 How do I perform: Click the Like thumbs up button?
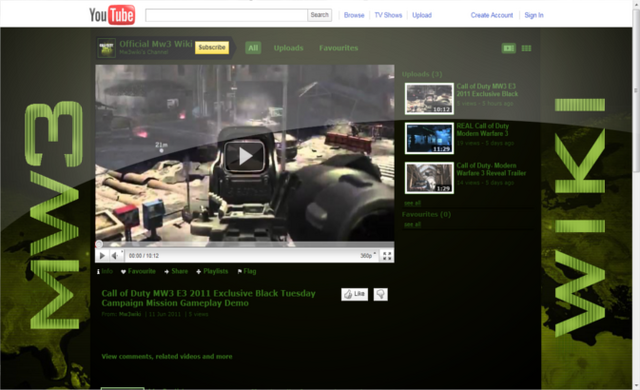click(354, 294)
